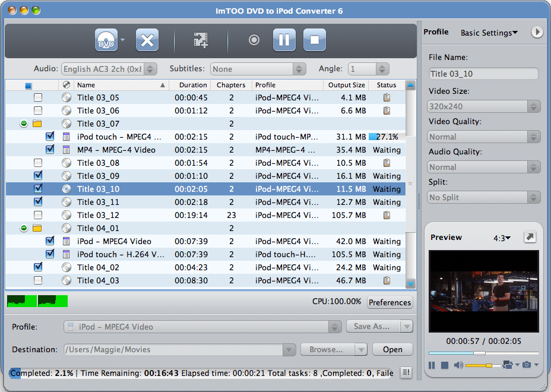
Task: Open the Split dropdown
Action: point(483,197)
